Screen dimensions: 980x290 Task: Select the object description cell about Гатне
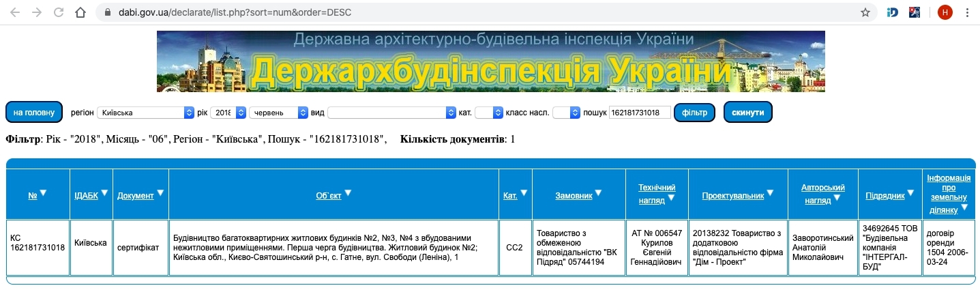coord(333,247)
